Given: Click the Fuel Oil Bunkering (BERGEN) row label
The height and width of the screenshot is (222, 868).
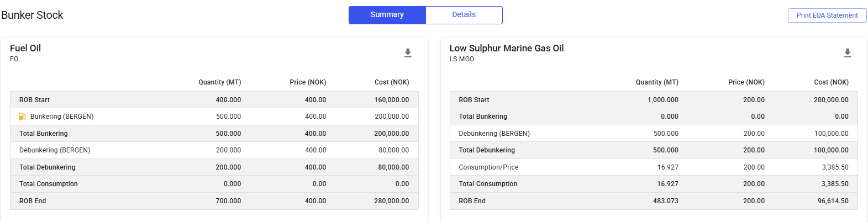Looking at the screenshot, I should [62, 117].
